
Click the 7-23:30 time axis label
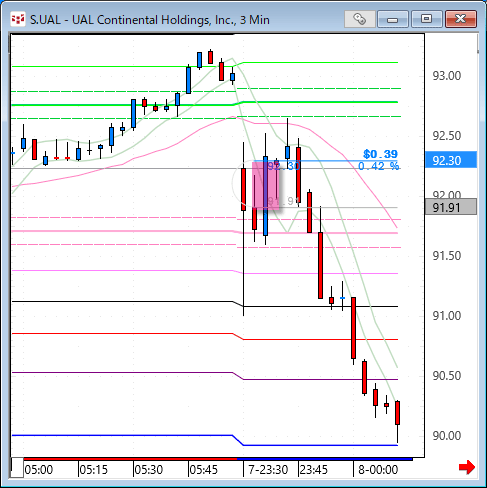pos(268,470)
